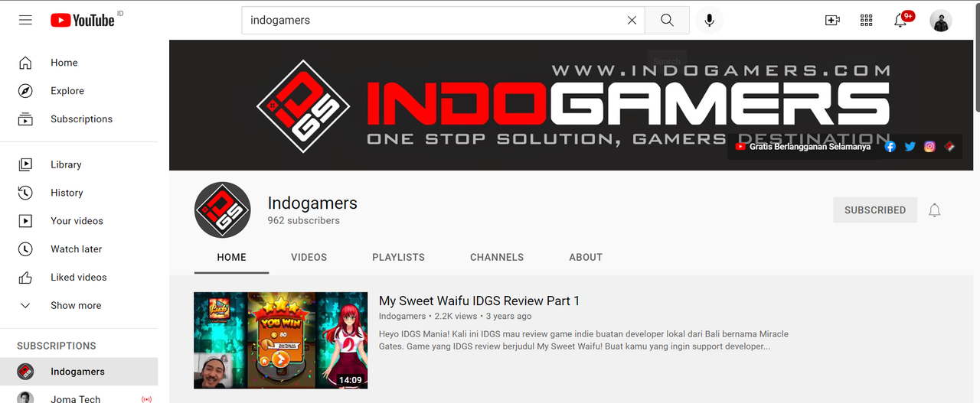This screenshot has height=403, width=980.
Task: Click the Instagram icon on banner
Action: pos(929,147)
